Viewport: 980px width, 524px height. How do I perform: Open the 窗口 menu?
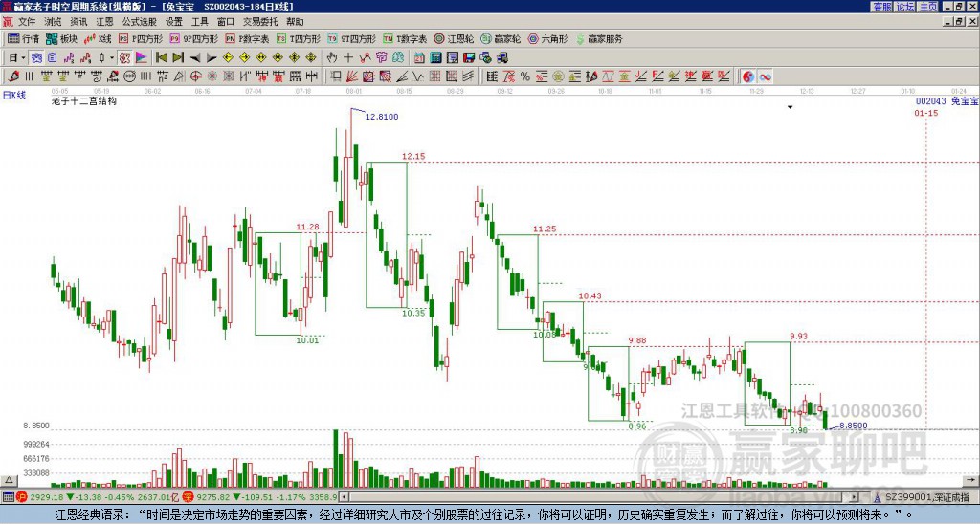(226, 22)
